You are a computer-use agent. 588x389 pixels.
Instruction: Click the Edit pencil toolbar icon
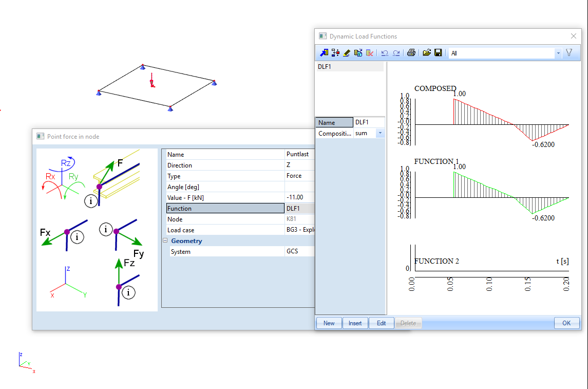point(347,52)
